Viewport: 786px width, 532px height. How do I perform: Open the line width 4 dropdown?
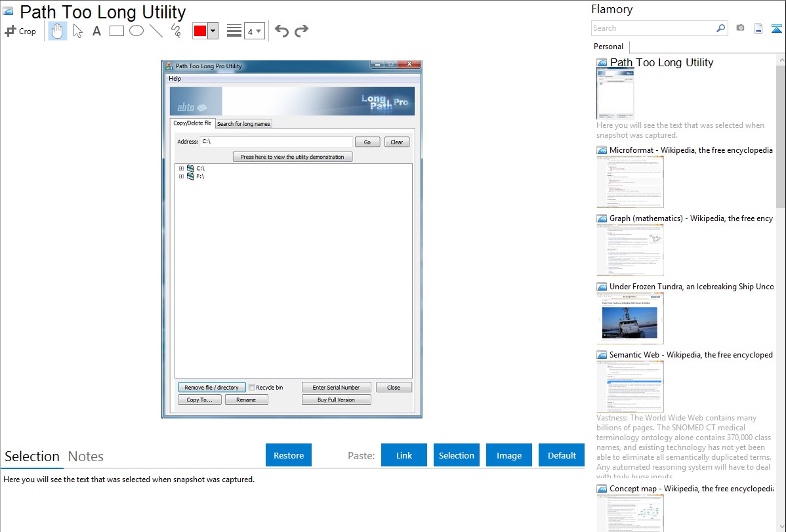click(255, 31)
